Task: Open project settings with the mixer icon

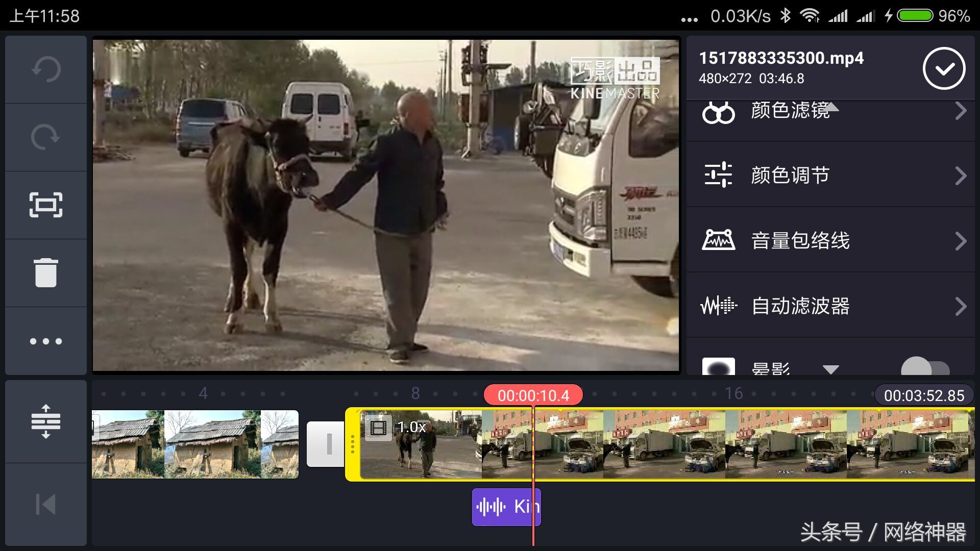Action: pos(45,421)
